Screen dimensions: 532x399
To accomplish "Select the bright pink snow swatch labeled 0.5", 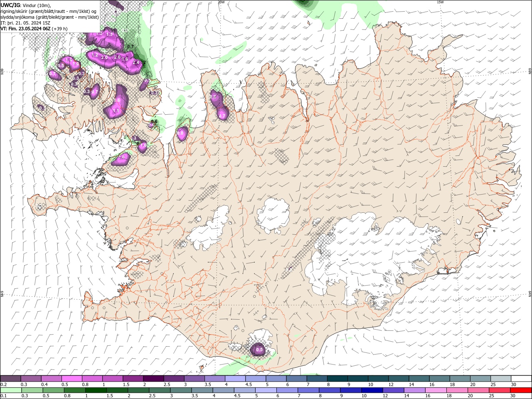I will 72,379.
